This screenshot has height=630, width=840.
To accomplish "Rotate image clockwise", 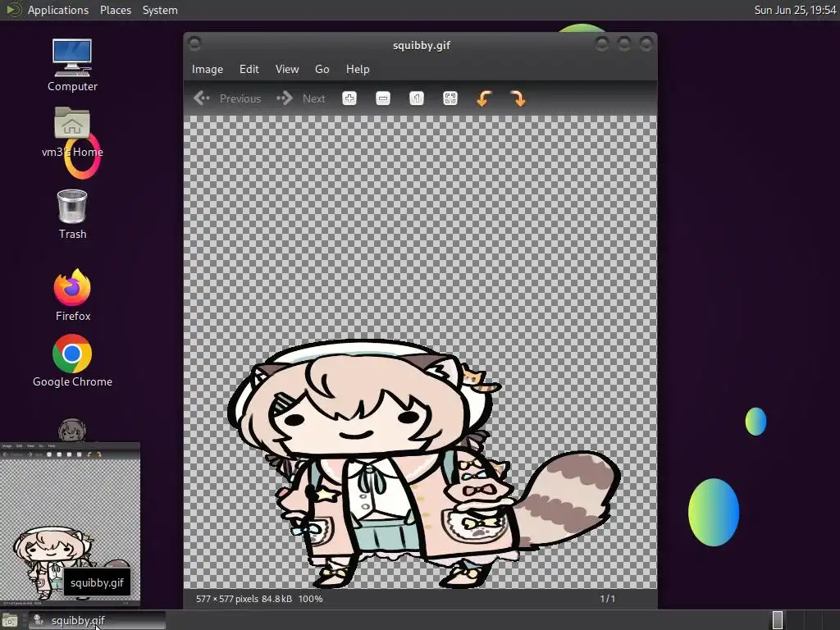I will tap(518, 98).
